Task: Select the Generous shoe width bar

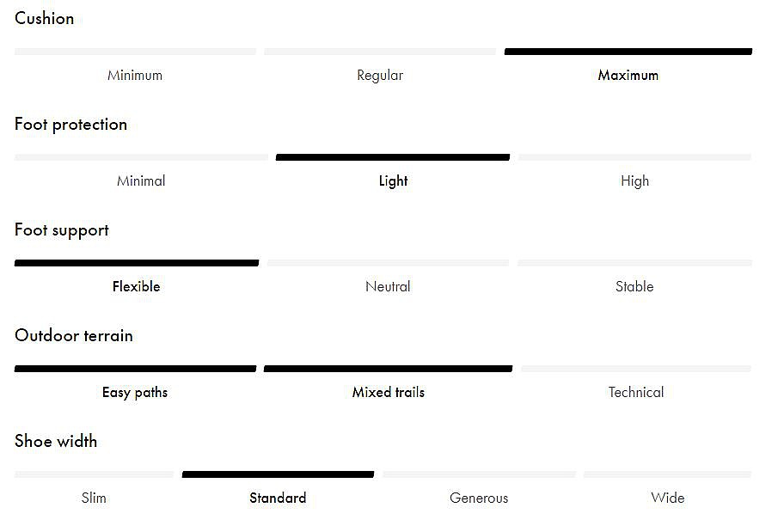Action: (x=479, y=474)
